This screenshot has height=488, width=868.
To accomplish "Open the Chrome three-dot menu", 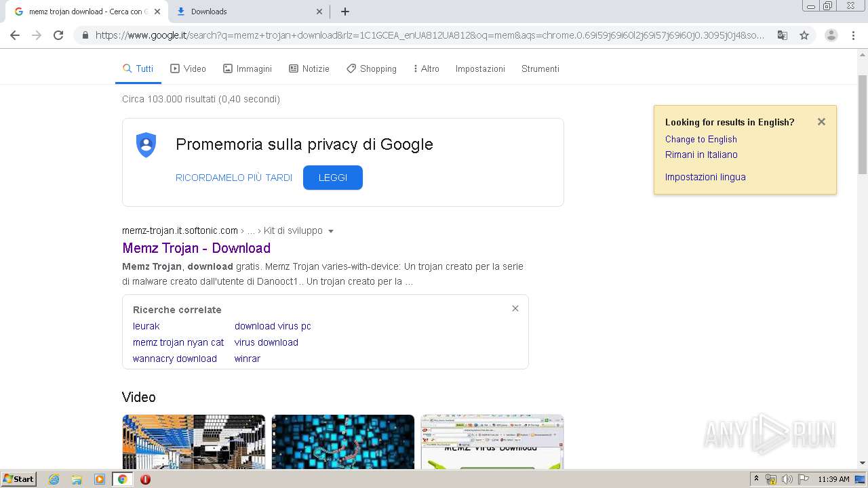I will pos(853,35).
